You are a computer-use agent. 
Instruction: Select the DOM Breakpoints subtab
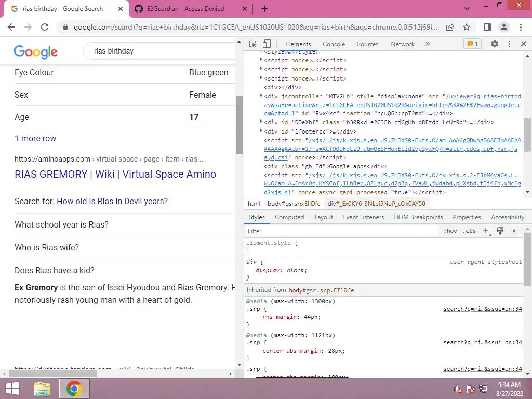[418, 217]
